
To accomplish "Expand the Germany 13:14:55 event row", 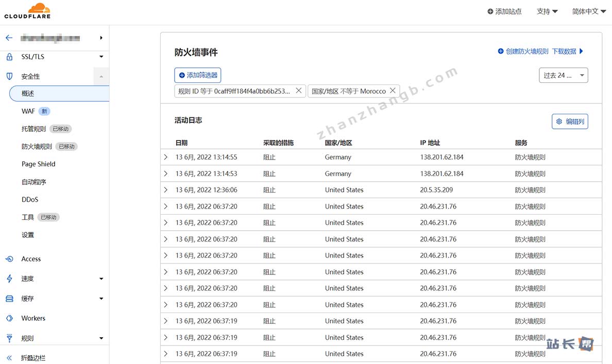I will [166, 157].
